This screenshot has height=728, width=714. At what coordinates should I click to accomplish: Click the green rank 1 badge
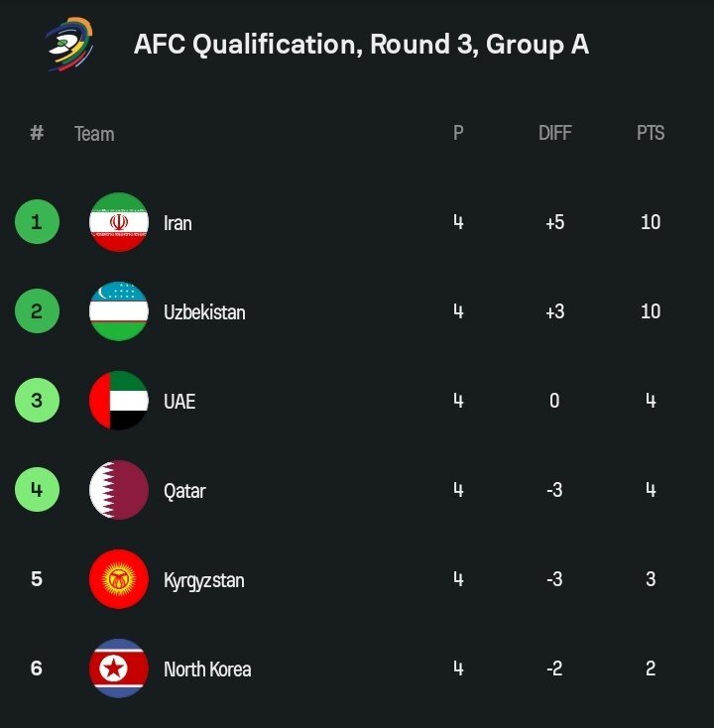coord(37,222)
